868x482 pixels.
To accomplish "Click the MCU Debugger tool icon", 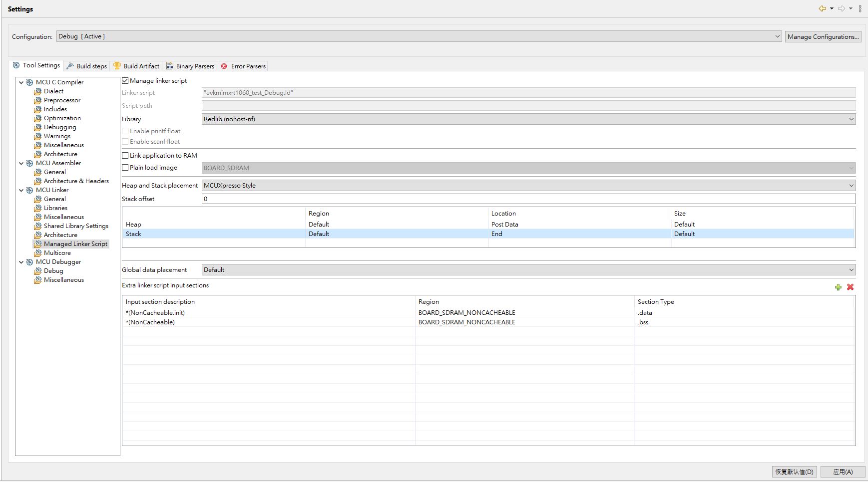I will [x=30, y=262].
